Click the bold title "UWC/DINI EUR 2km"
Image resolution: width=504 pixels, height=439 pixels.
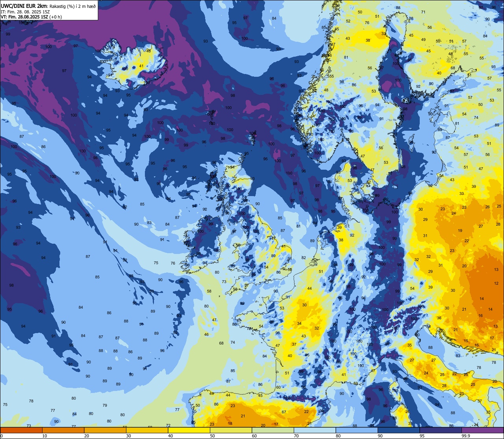point(24,6)
